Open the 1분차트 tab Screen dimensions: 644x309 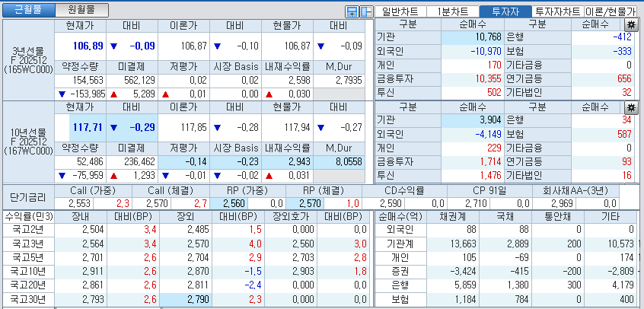coord(453,11)
